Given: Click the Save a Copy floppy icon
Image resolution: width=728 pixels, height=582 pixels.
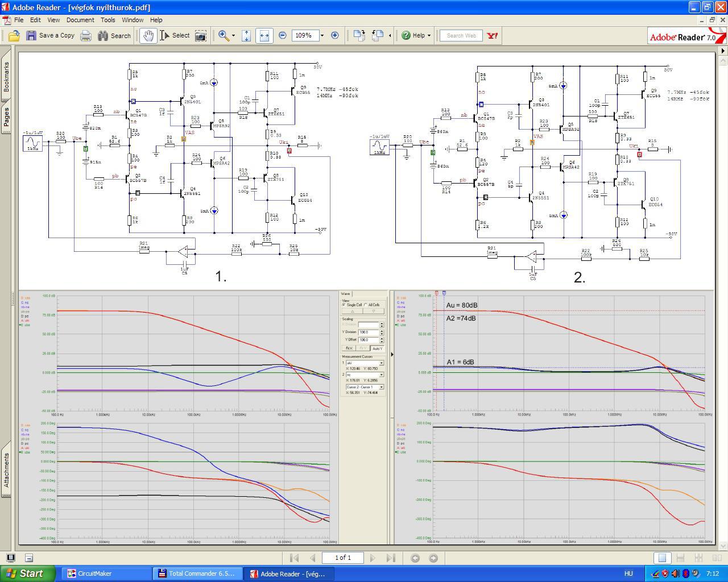Looking at the screenshot, I should [31, 35].
